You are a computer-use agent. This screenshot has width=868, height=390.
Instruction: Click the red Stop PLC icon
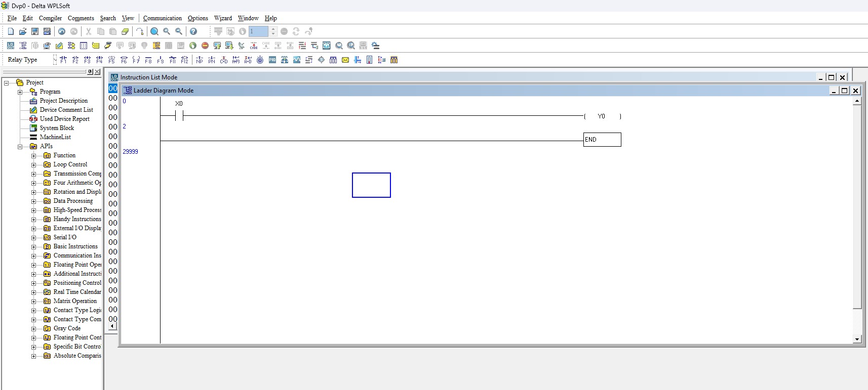[205, 46]
